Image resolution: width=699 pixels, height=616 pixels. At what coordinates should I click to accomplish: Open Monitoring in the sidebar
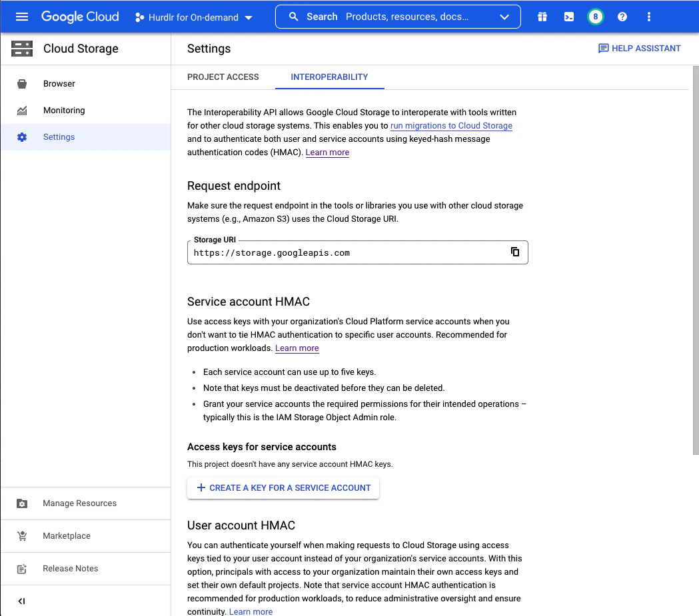click(x=85, y=111)
